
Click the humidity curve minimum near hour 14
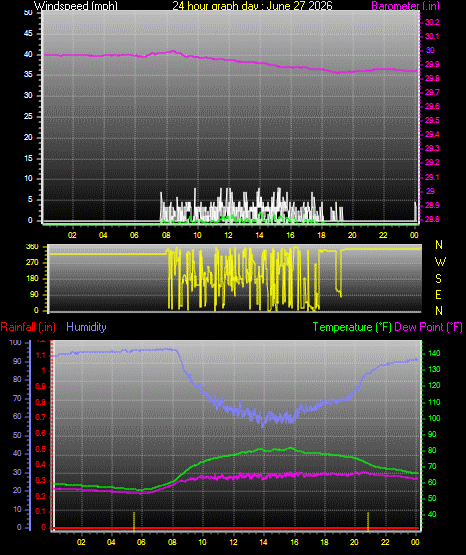[x=263, y=426]
